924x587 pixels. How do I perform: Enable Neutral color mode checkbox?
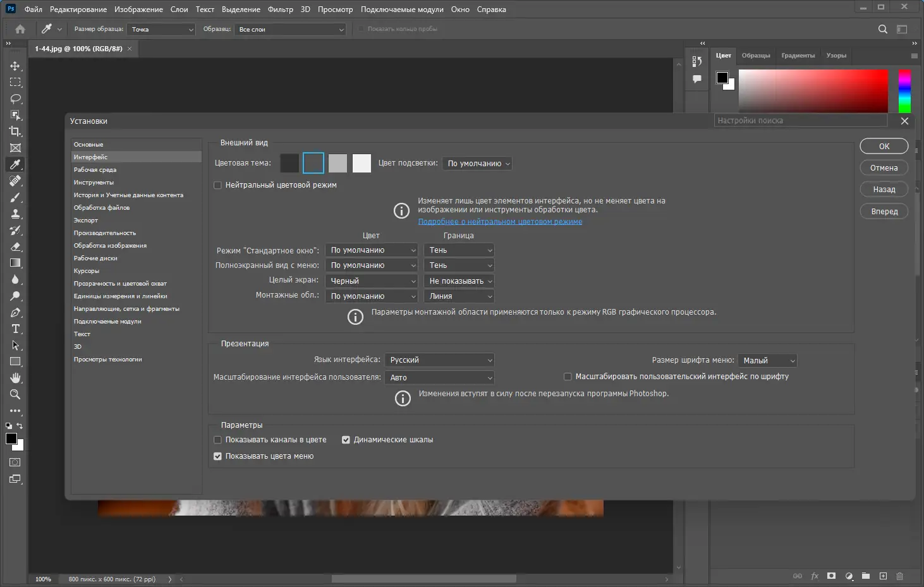[218, 185]
